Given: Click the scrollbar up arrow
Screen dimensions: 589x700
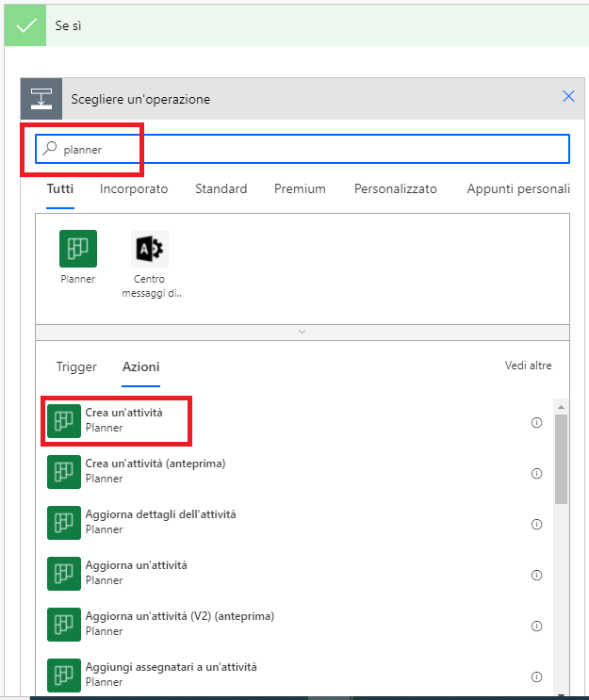Looking at the screenshot, I should coord(562,407).
